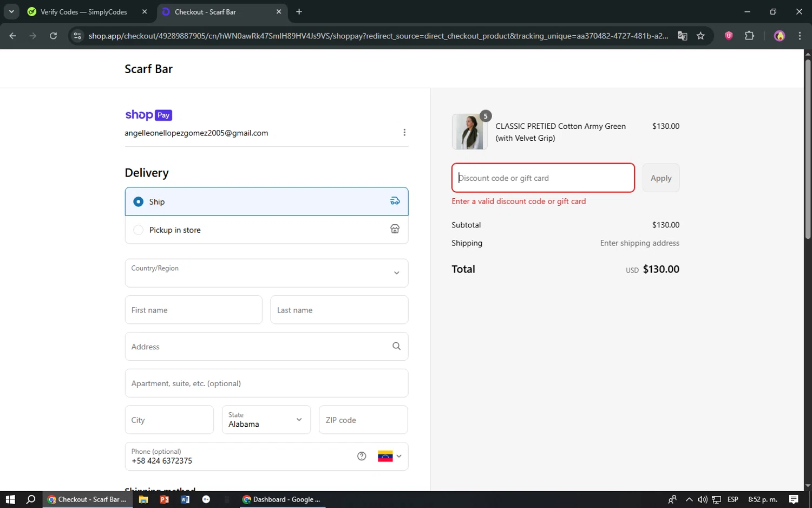
Task: Focus the Apartment, suite, etc. field
Action: pos(266,383)
